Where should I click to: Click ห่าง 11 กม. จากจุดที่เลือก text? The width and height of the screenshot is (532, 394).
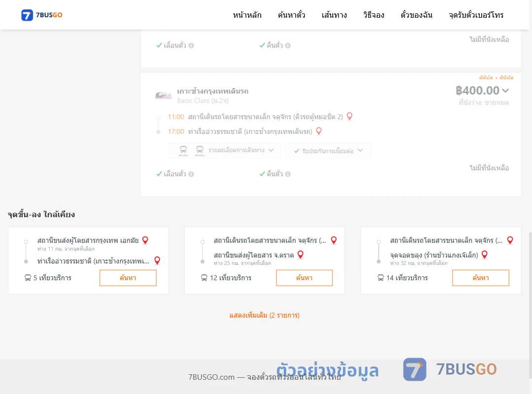click(66, 249)
